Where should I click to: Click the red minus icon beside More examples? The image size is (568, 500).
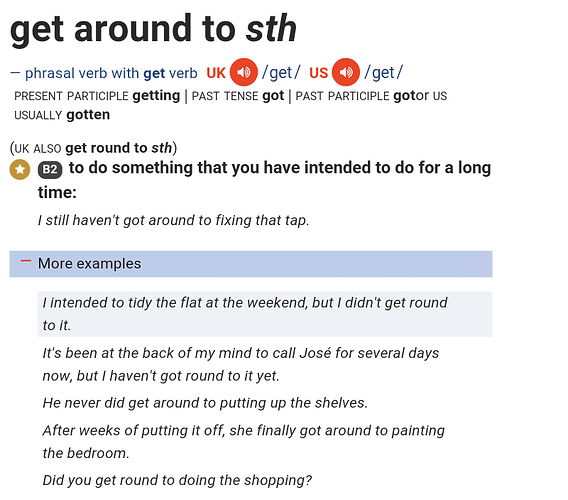(26, 261)
